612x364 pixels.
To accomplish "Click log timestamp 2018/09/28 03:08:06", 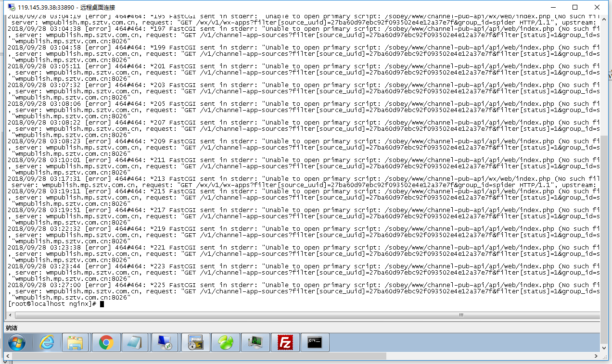I will 44,104.
